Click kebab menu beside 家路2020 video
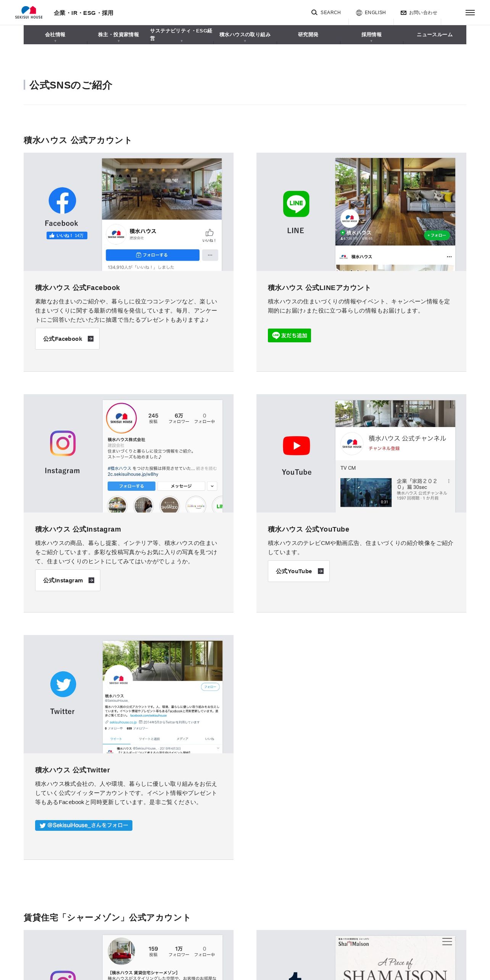This screenshot has width=490, height=980. 449,481
